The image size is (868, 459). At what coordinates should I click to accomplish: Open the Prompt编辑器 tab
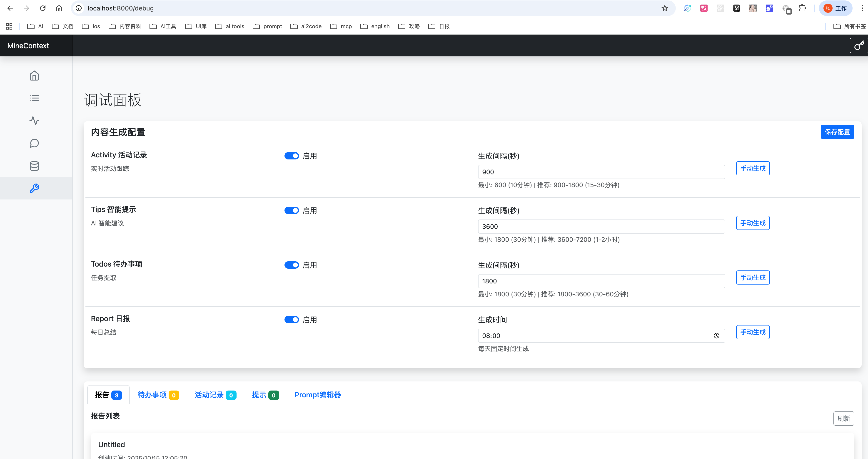click(x=317, y=395)
